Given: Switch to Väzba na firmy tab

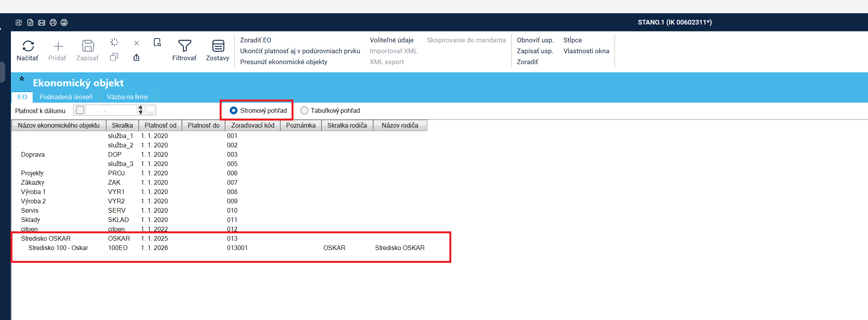Looking at the screenshot, I should point(127,97).
